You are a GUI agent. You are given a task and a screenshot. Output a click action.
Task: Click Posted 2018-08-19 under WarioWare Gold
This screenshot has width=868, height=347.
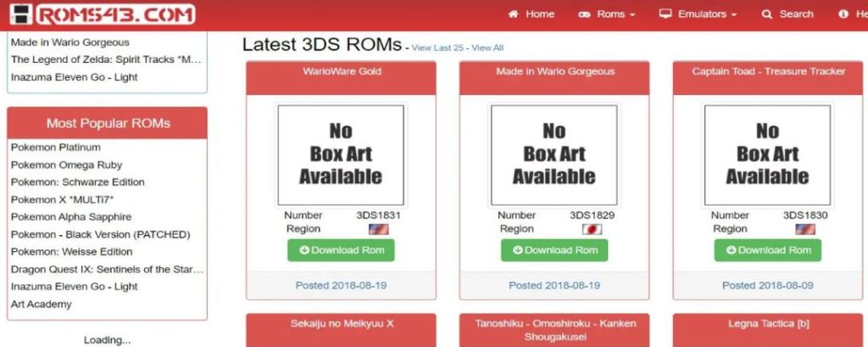[x=341, y=285]
